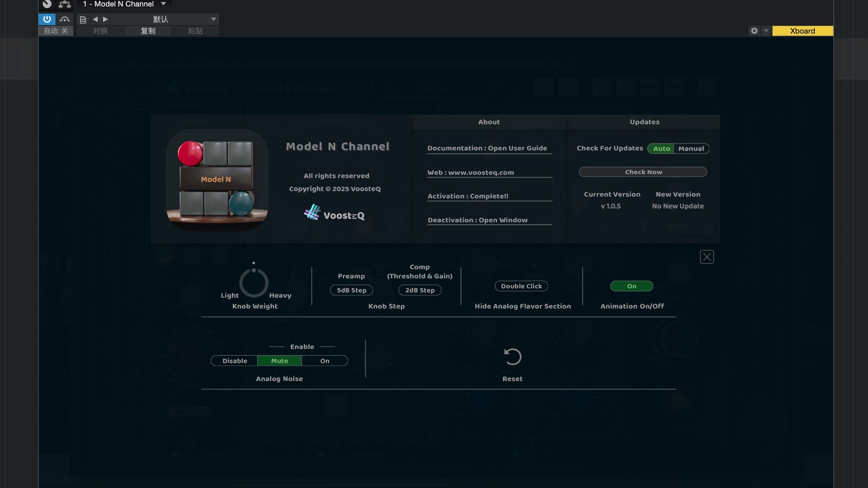This screenshot has height=488, width=868.
Task: Click the Studio One logo icon
Action: pos(47,4)
